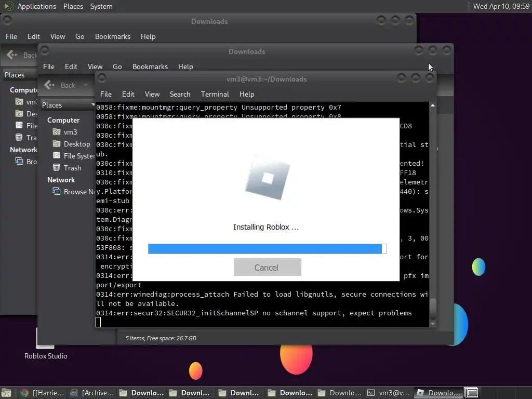This screenshot has height=399, width=532.
Task: Click vm3 home icon in middle Downloads sidebar
Action: click(56, 131)
